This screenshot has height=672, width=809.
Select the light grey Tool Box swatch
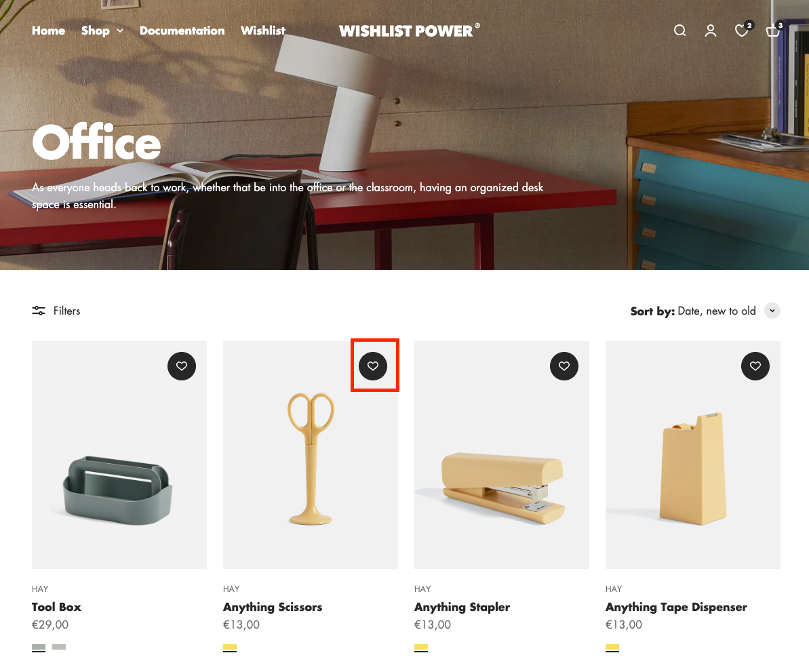(59, 647)
